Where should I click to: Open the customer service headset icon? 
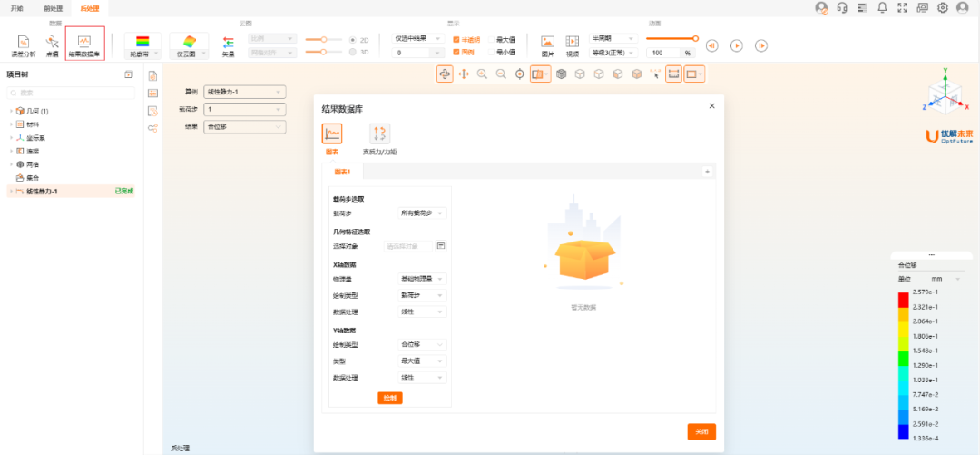tap(842, 7)
